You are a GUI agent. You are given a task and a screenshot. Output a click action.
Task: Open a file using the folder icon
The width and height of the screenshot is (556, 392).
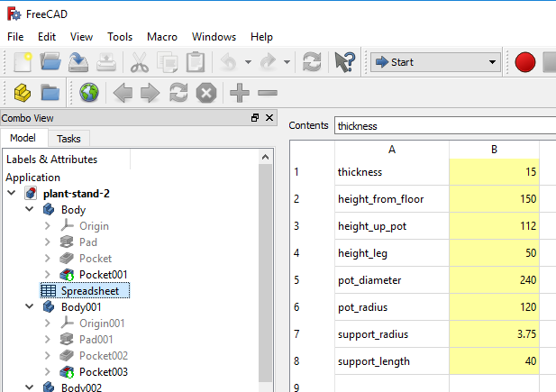pos(50,62)
